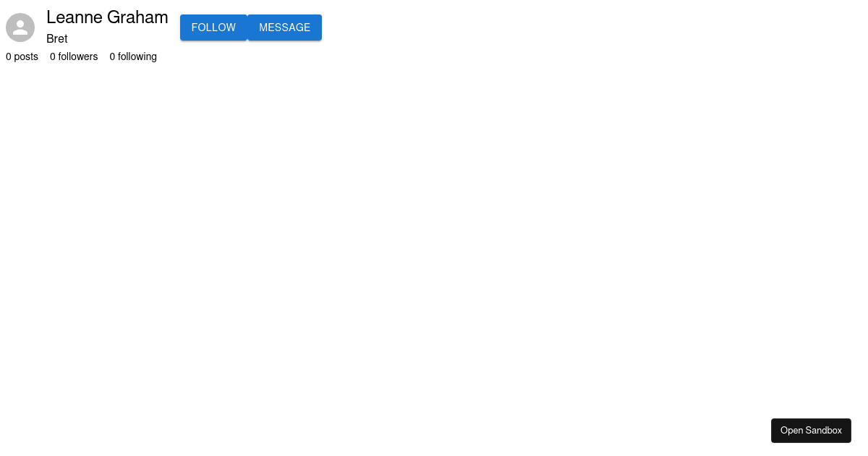View the 0 followers count
Image resolution: width=868 pixels, height=456 pixels.
pyautogui.click(x=74, y=56)
